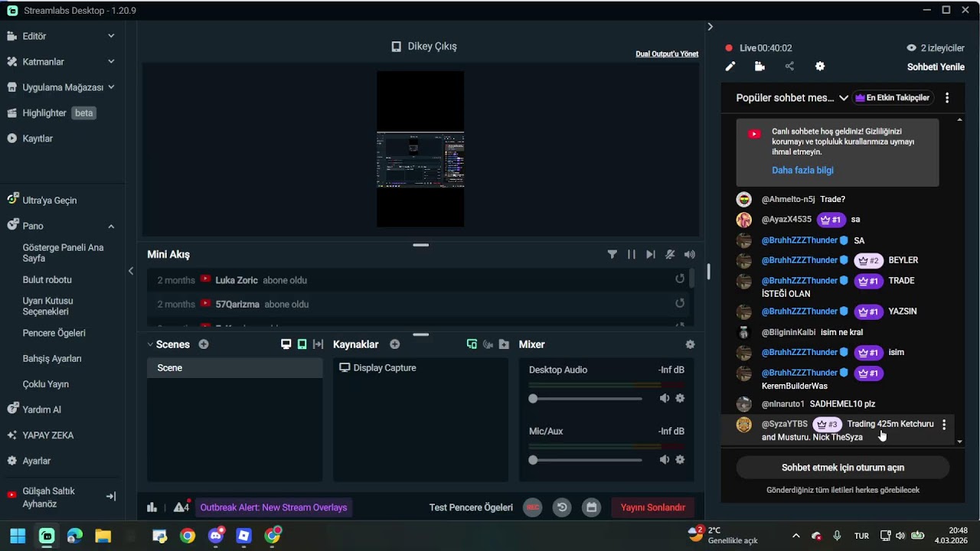The width and height of the screenshot is (980, 551).
Task: Replay the 57Qarizma subscription alert
Action: [679, 304]
